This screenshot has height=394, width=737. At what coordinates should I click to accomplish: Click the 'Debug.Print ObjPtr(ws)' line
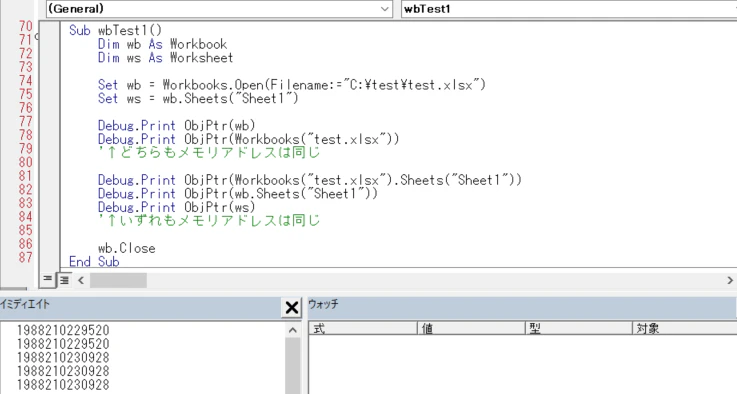(176, 207)
